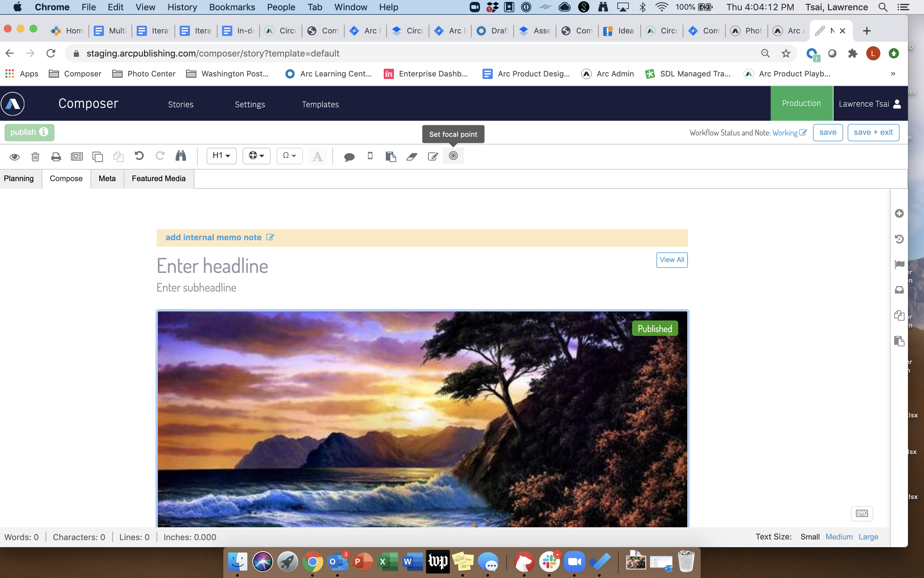This screenshot has width=924, height=578.
Task: Click the trash delete icon in toolbar
Action: point(35,157)
